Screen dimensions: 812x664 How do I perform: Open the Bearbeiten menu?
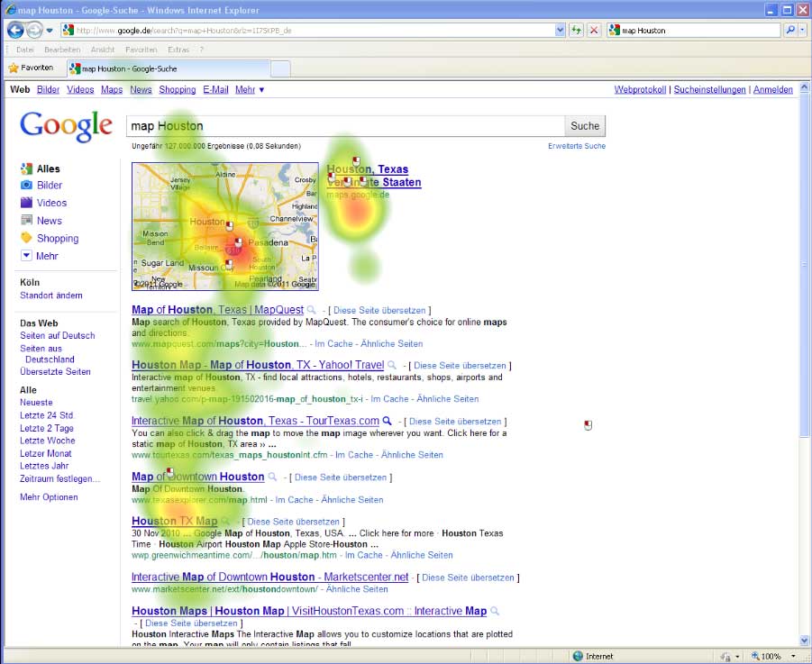pos(62,50)
